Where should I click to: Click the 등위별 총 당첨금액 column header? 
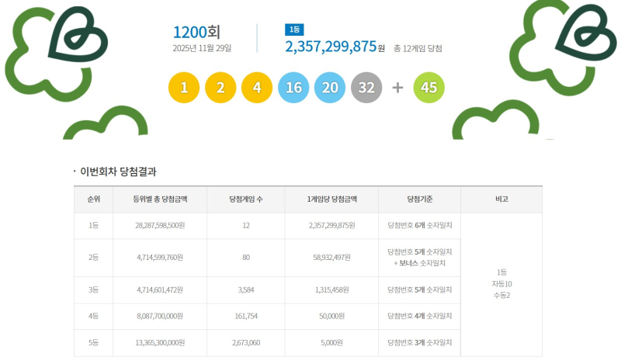(x=160, y=199)
